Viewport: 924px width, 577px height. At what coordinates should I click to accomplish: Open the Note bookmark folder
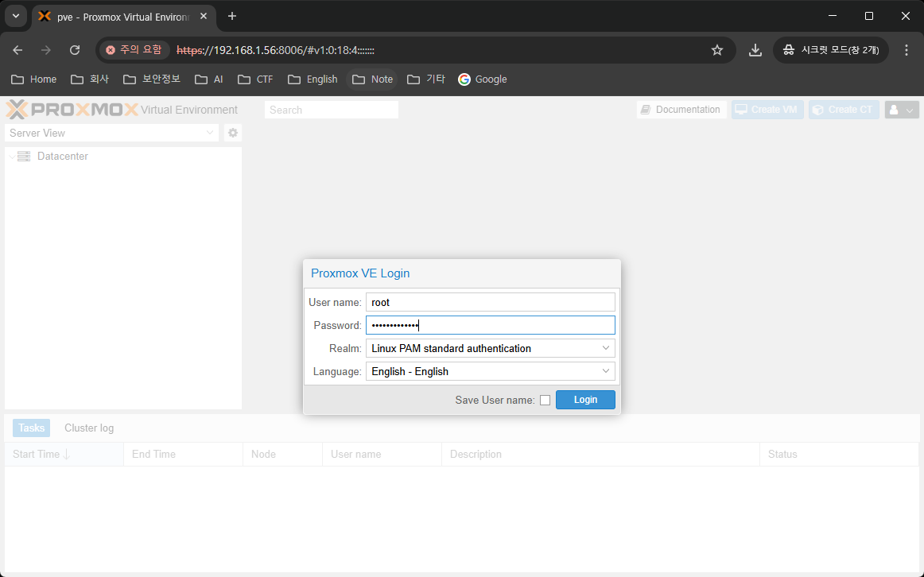point(372,79)
